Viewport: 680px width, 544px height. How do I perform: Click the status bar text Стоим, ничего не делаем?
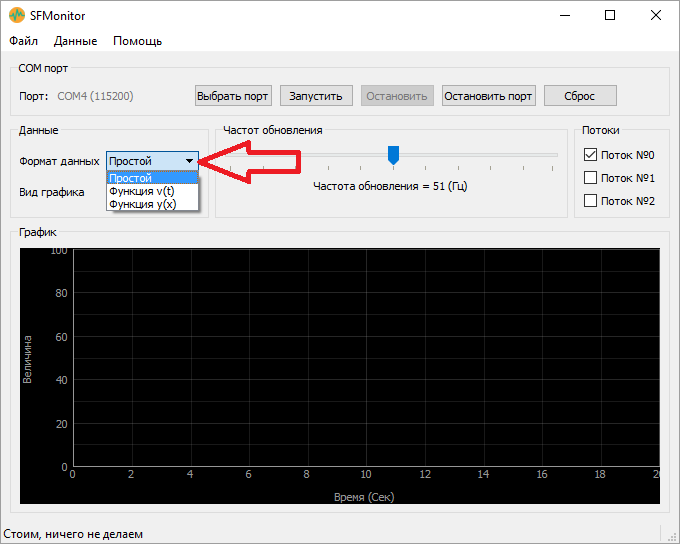click(x=73, y=534)
